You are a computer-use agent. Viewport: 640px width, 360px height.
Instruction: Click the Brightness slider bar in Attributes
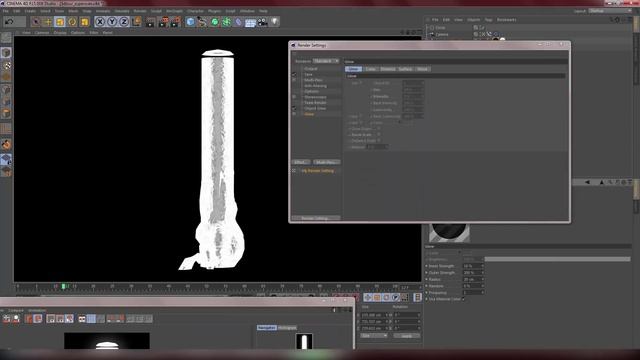[558, 259]
